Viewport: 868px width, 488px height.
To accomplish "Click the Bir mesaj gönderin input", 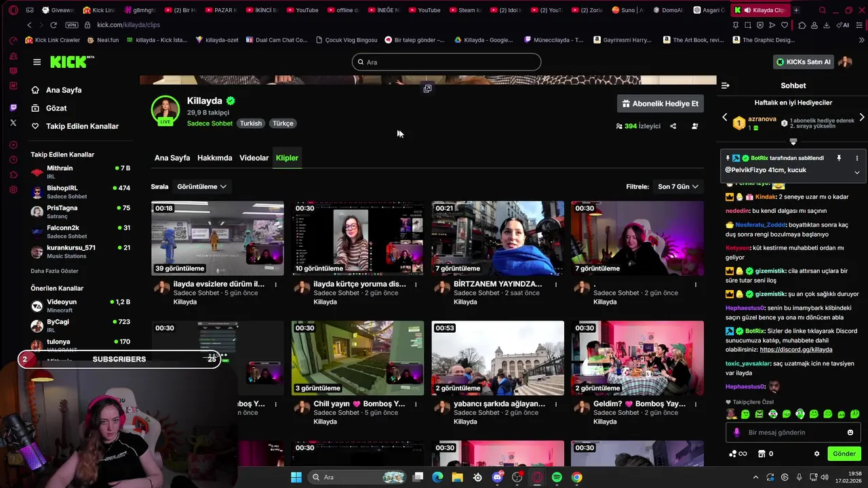I will click(x=792, y=432).
